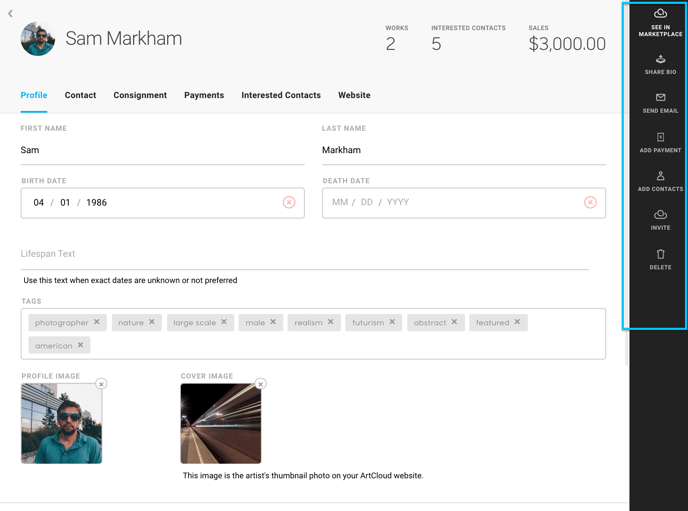The image size is (688, 511).
Task: Remove the photographer tag
Action: (97, 322)
